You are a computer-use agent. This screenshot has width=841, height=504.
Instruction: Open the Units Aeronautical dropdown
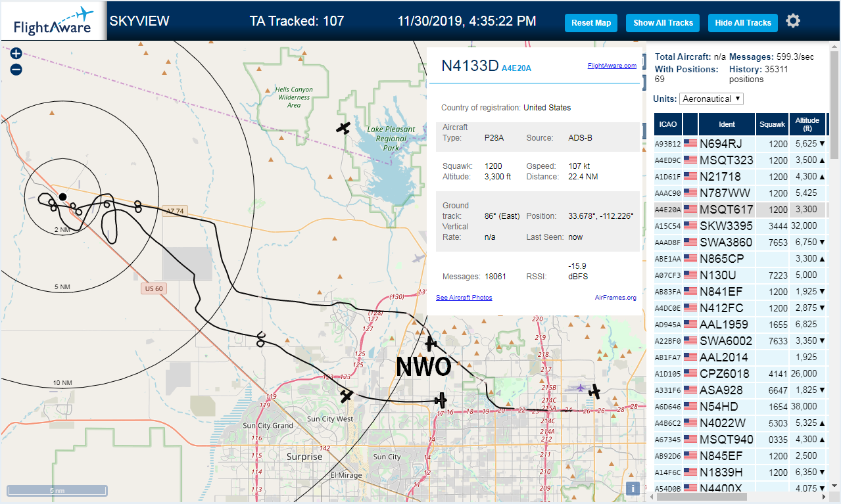pos(711,99)
